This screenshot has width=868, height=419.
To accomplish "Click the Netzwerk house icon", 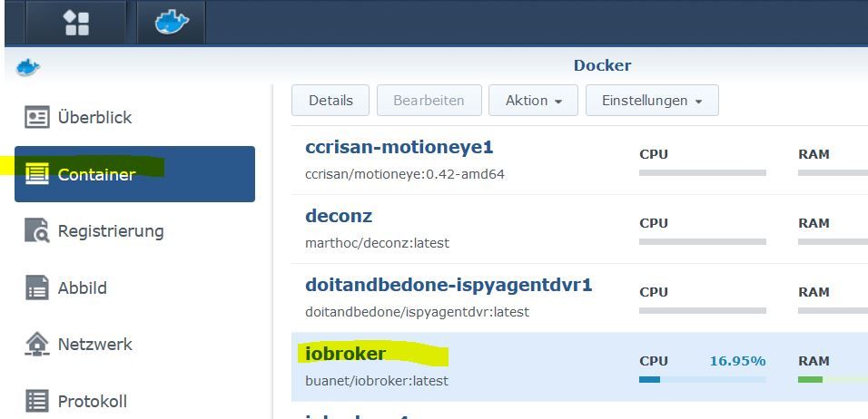I will (x=37, y=344).
